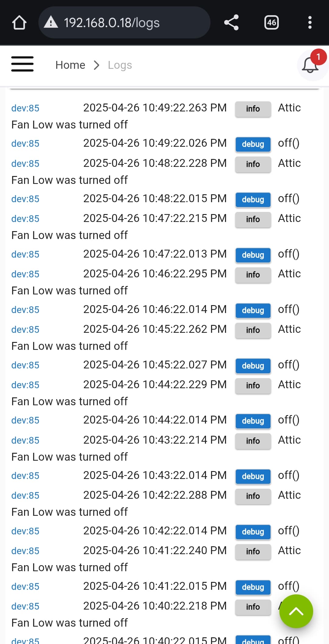
Task: Open dev:85 link for the 10:43:22.214 entry
Action: click(x=25, y=440)
